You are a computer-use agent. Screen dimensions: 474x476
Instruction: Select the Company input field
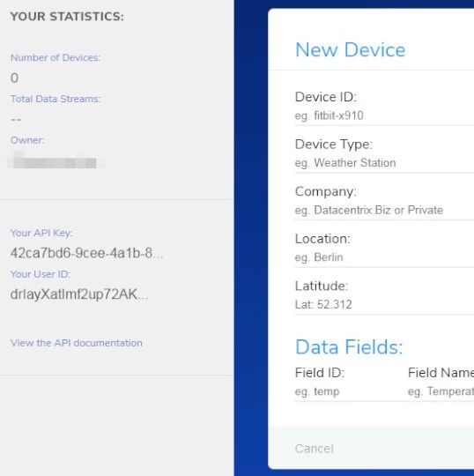pyautogui.click(x=384, y=210)
